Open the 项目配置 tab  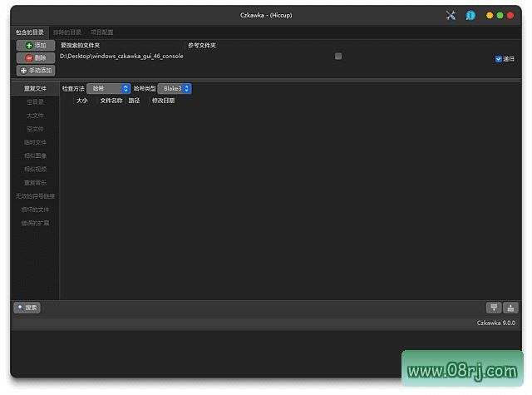[101, 32]
